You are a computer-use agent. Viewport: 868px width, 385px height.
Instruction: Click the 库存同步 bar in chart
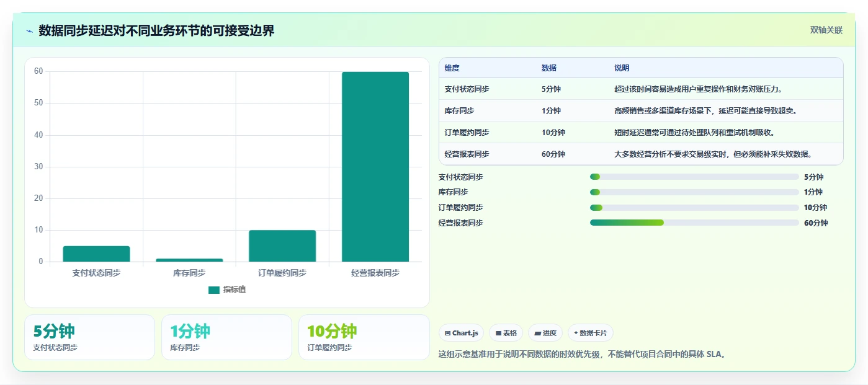pyautogui.click(x=189, y=260)
